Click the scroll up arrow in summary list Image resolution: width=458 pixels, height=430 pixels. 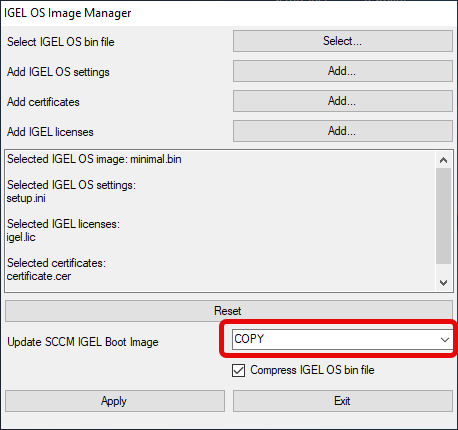pos(443,160)
